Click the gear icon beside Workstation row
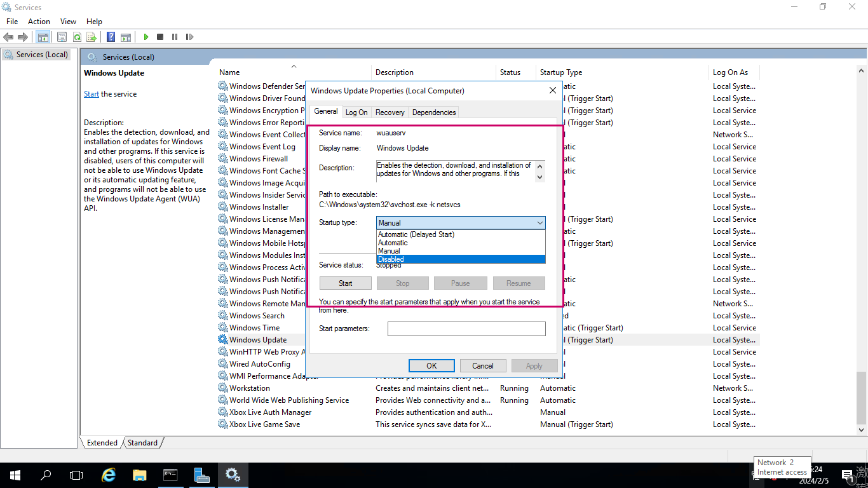This screenshot has width=868, height=488. pyautogui.click(x=223, y=388)
